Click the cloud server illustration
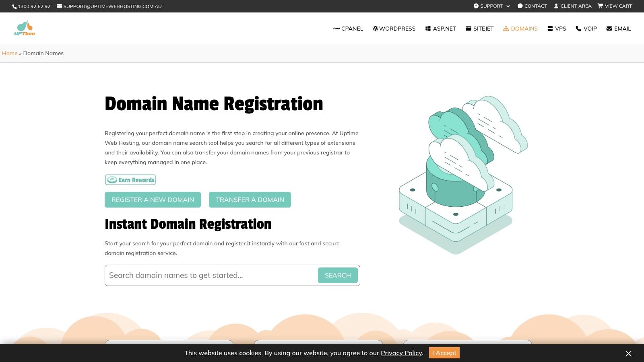 coord(463,175)
